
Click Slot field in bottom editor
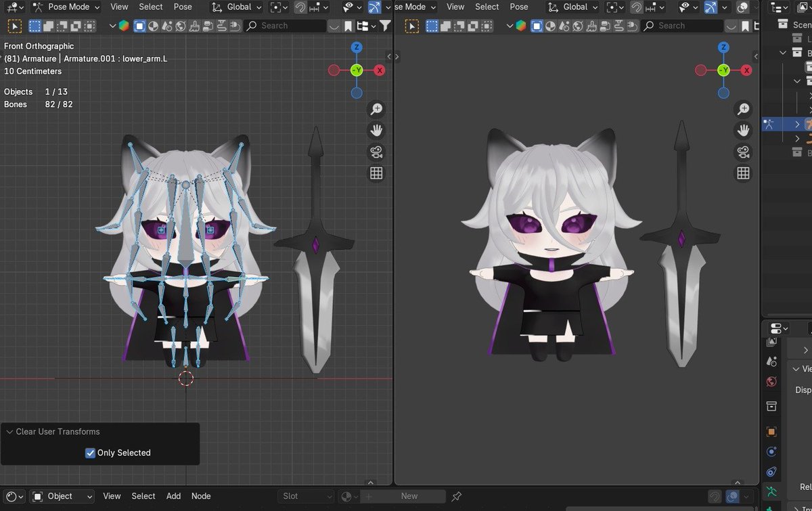(306, 496)
